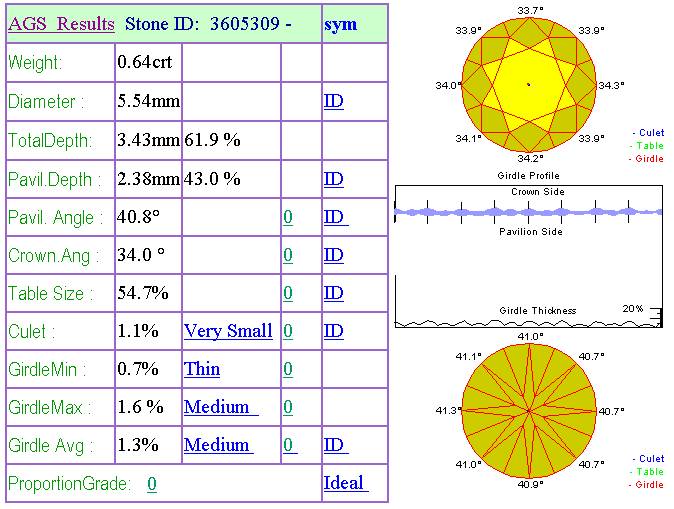Click the Medium link in GirdleMax row
674x509 pixels.
tap(221, 407)
